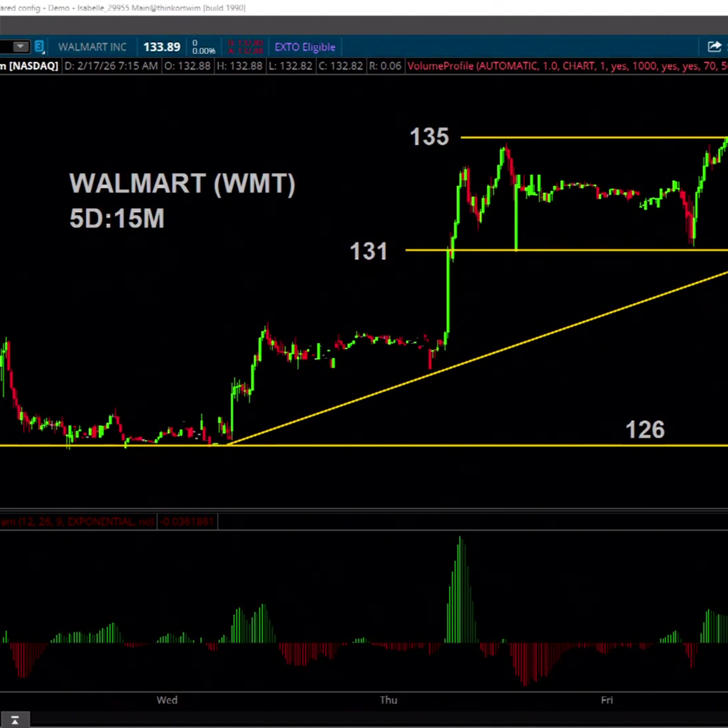Select the 126 horizontal price level line
Image resolution: width=728 pixels, height=728 pixels.
coord(377,445)
